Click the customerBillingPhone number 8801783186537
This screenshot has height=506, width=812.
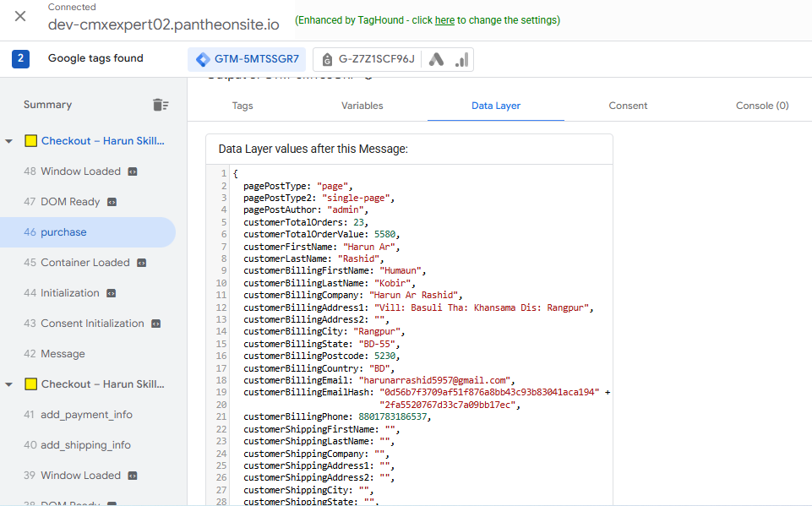point(393,417)
